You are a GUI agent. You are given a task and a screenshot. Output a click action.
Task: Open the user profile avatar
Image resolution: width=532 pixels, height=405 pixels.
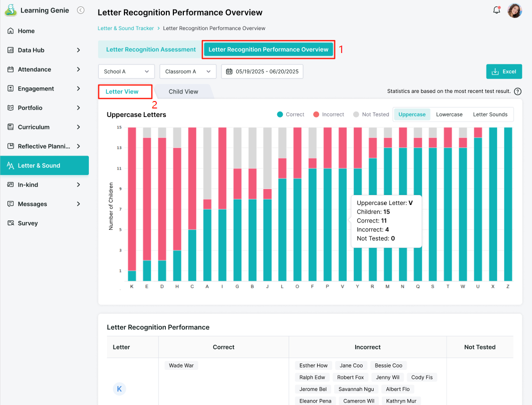515,10
